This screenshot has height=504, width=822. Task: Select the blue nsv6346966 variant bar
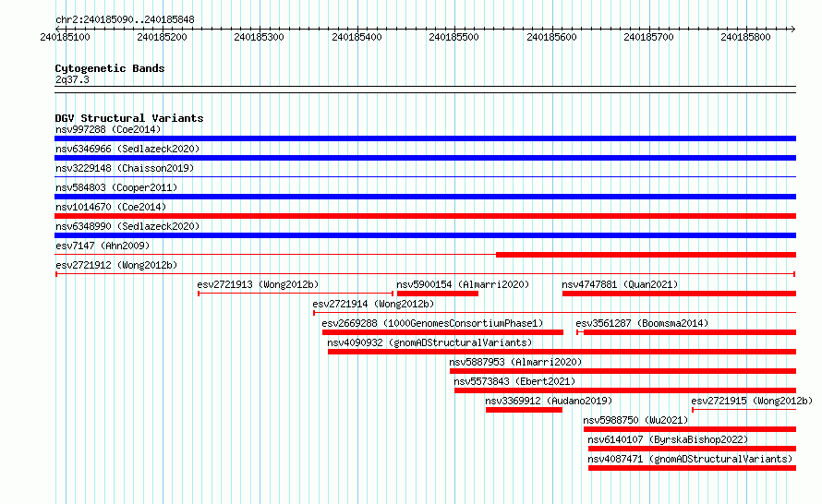(425, 158)
